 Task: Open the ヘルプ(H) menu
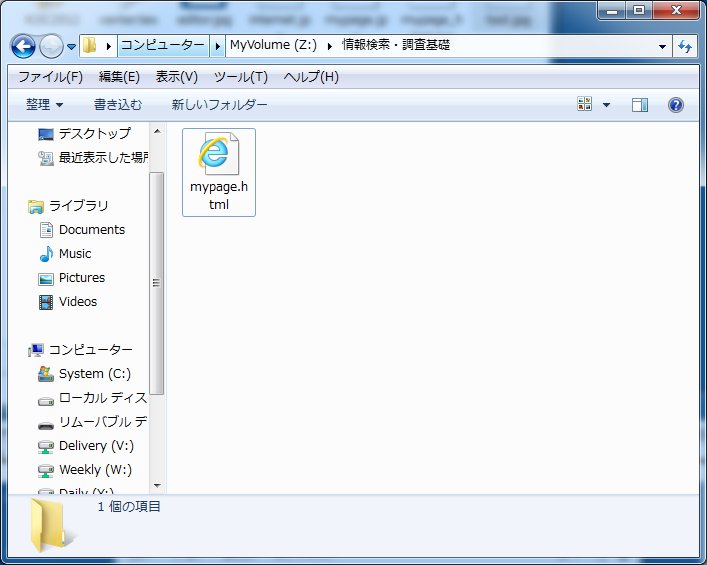tap(311, 77)
